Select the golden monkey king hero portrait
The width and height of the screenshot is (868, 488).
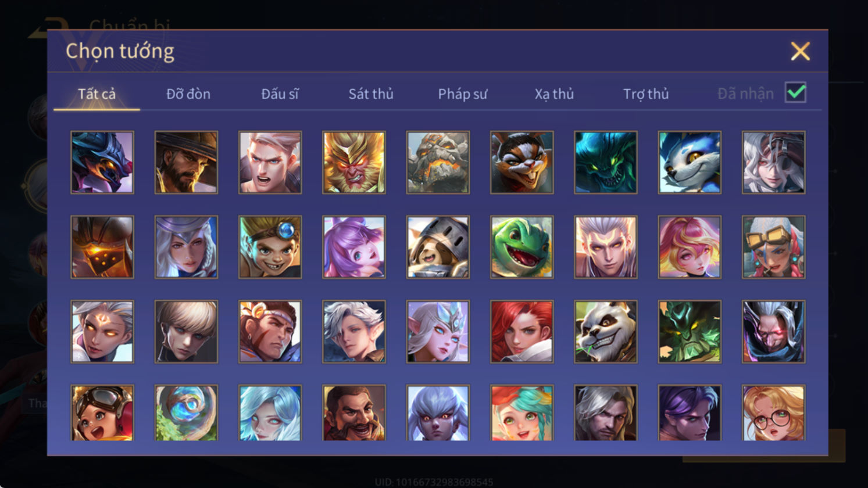(353, 162)
